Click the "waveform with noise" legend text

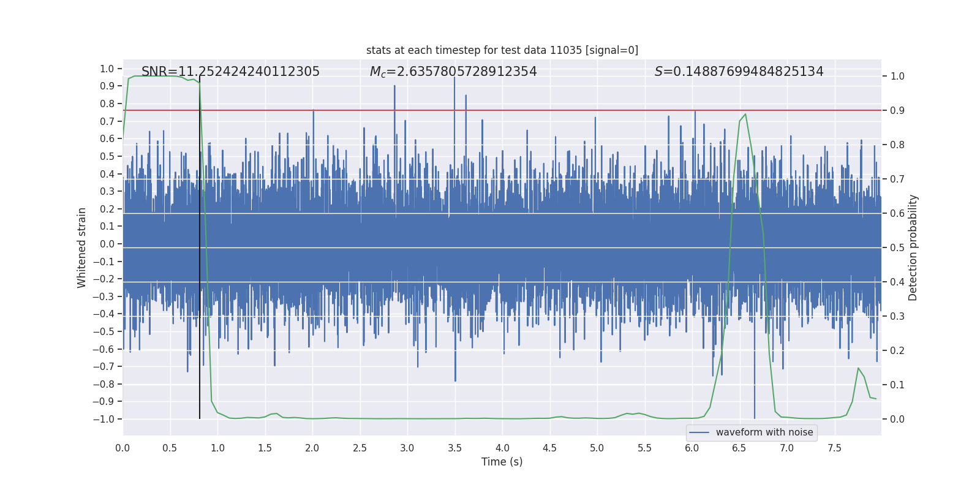pyautogui.click(x=764, y=432)
